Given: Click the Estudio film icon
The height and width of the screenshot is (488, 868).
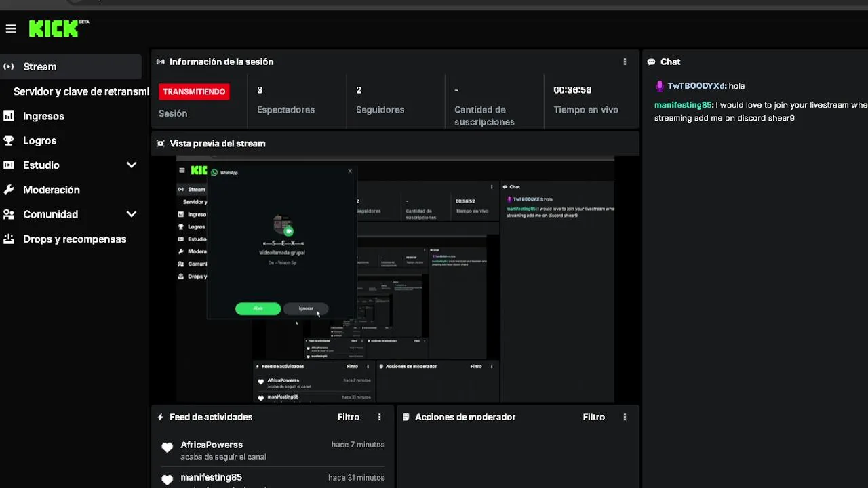Looking at the screenshot, I should 9,165.
